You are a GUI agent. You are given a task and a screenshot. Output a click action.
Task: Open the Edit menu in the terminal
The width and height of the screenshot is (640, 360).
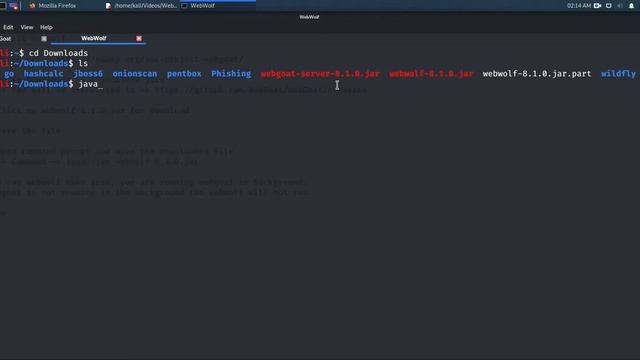coord(8,27)
